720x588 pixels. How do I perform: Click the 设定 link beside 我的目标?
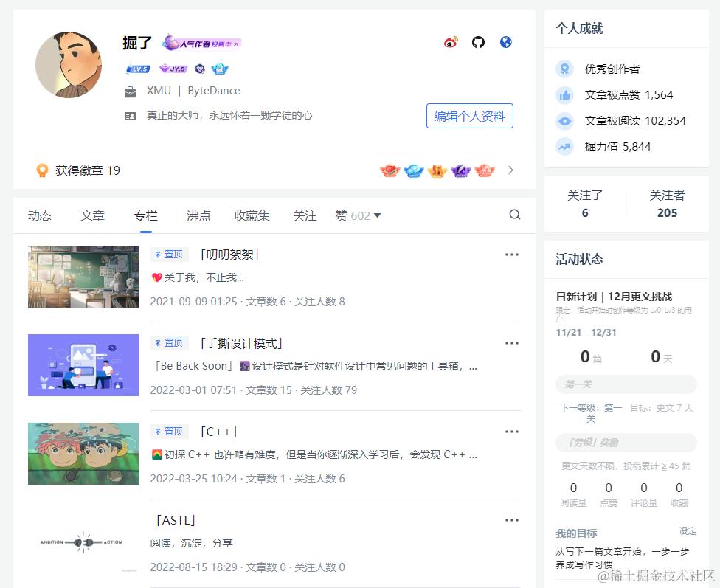(x=688, y=531)
